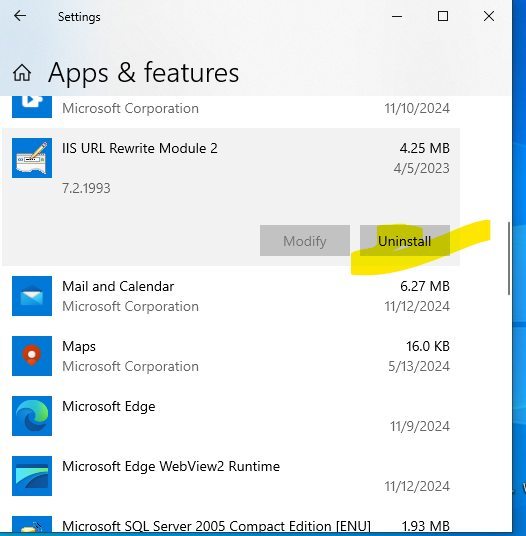This screenshot has width=526, height=536.
Task: Click the Mail and Calendar app icon
Action: 32,296
